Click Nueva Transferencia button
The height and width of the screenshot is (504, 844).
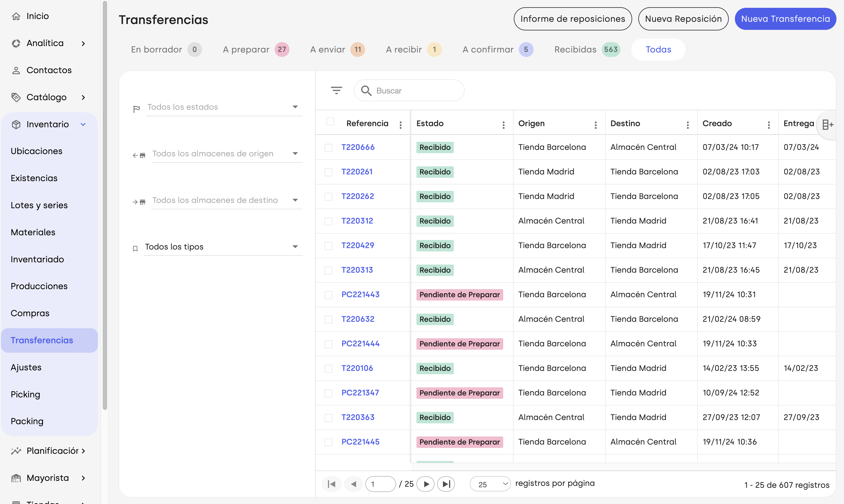tap(785, 19)
